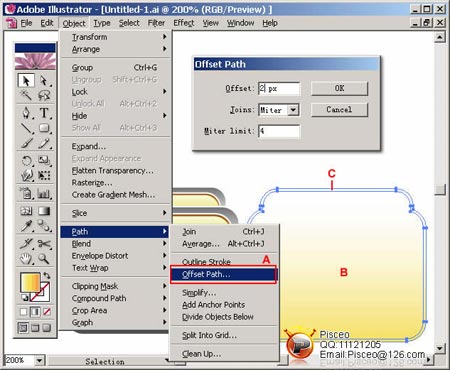Expand the Blend submenu
Image resolution: width=450 pixels, height=370 pixels.
click(x=116, y=244)
